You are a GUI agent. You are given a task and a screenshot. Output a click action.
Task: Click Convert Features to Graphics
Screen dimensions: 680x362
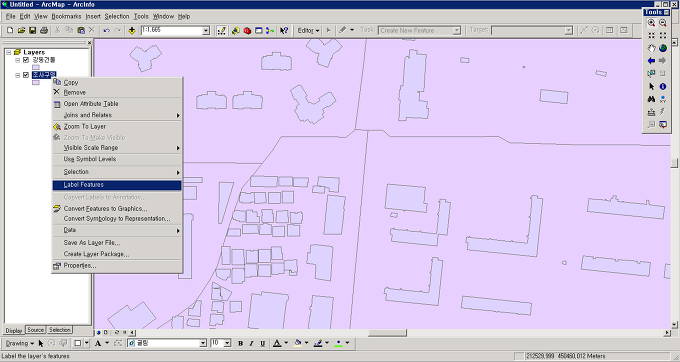tap(117, 209)
